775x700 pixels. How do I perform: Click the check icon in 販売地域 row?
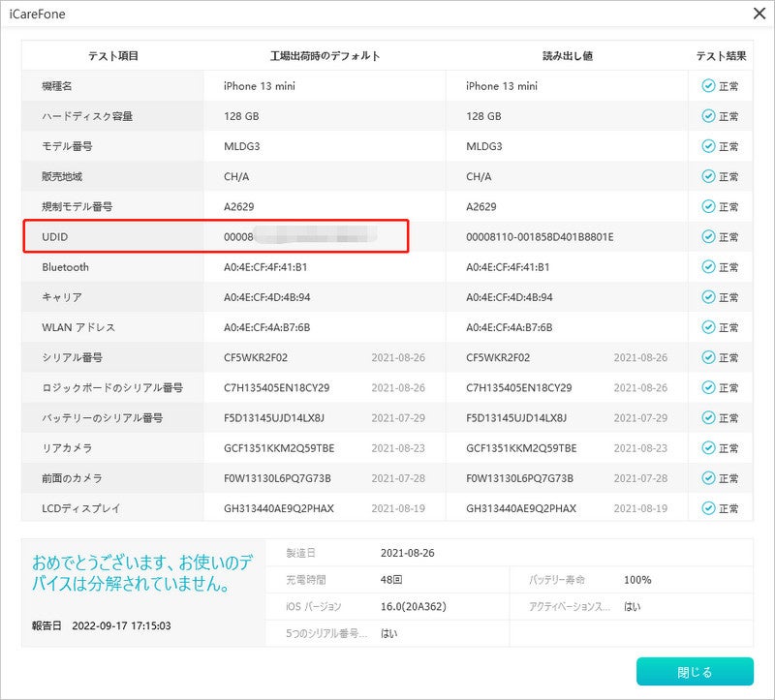[708, 176]
